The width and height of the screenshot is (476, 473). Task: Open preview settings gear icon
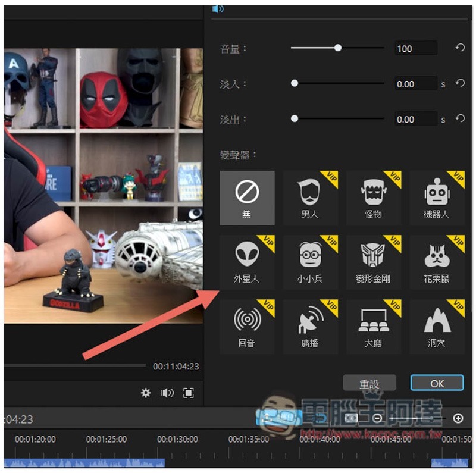click(x=146, y=393)
